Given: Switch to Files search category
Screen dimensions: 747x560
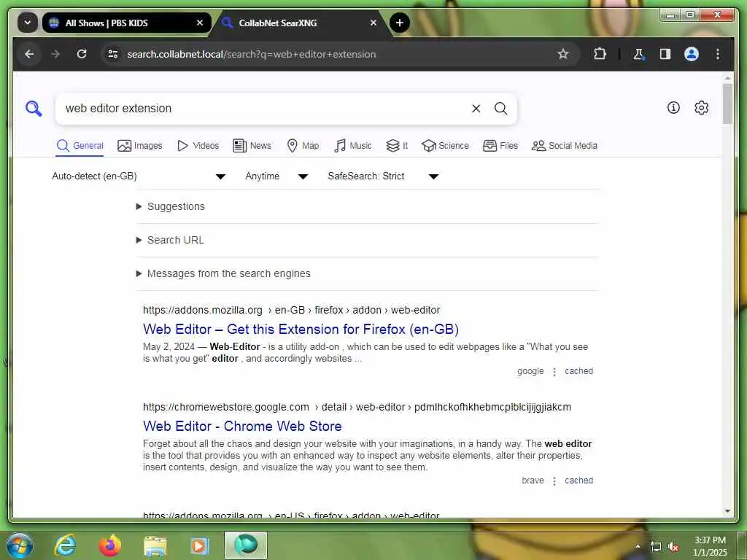Looking at the screenshot, I should pyautogui.click(x=500, y=146).
